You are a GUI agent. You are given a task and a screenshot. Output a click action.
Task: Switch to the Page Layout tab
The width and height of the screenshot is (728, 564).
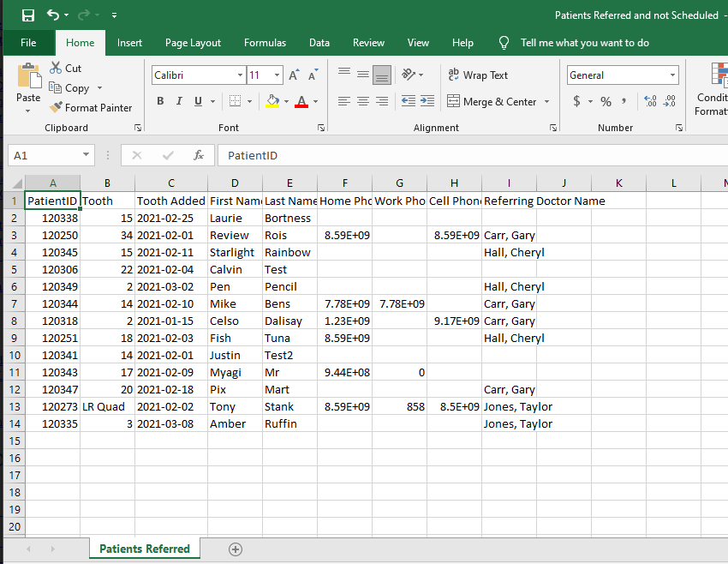pyautogui.click(x=193, y=43)
